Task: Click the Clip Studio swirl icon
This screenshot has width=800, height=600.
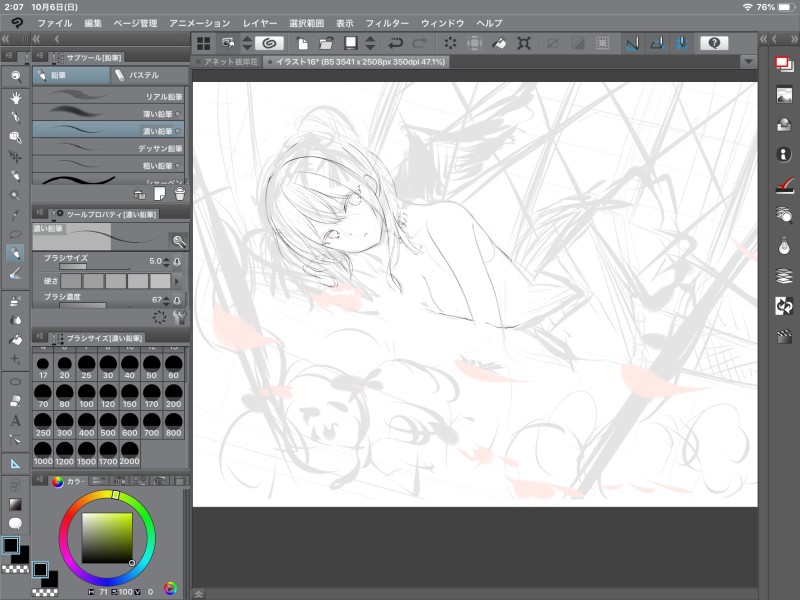Action: 269,43
